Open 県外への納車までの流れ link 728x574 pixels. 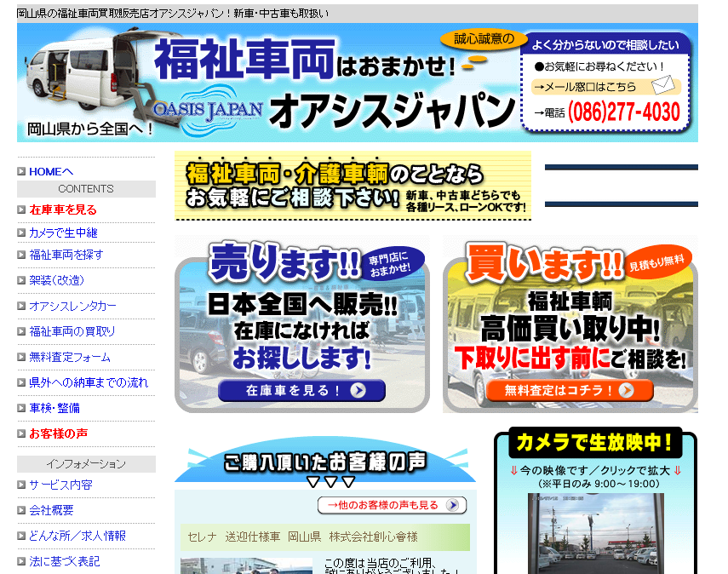click(89, 382)
